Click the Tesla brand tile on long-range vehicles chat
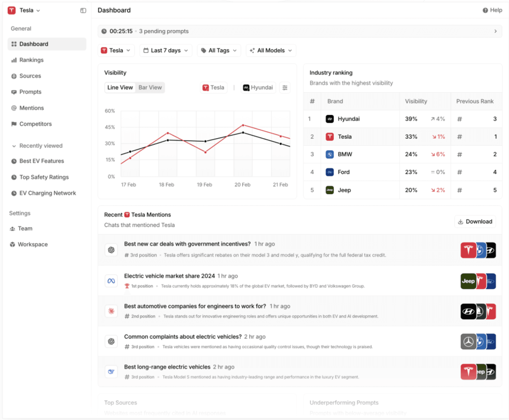 (x=468, y=372)
